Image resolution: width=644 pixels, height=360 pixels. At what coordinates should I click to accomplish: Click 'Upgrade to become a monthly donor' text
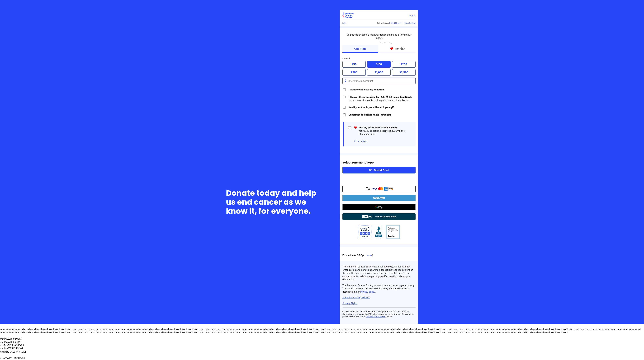click(x=379, y=36)
